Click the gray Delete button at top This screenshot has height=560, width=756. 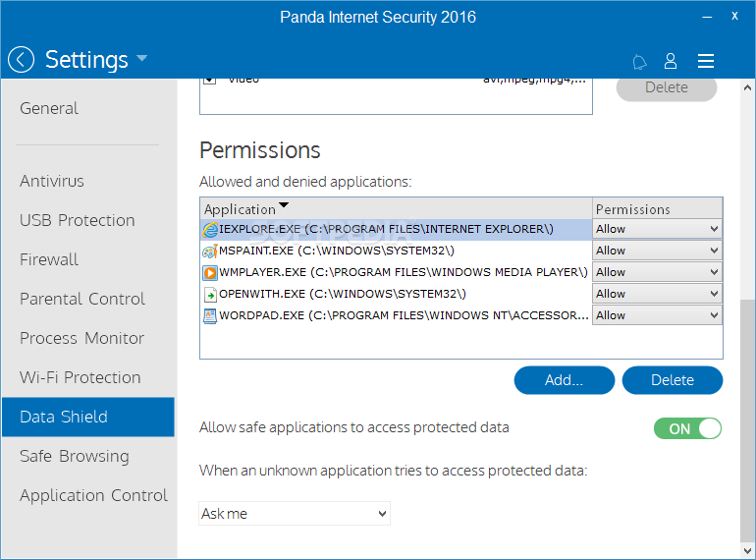pyautogui.click(x=667, y=88)
